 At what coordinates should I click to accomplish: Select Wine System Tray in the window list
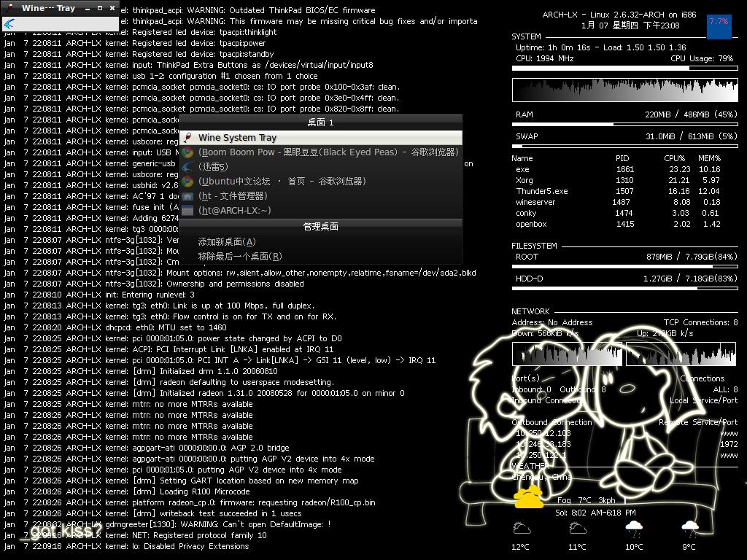(321, 138)
